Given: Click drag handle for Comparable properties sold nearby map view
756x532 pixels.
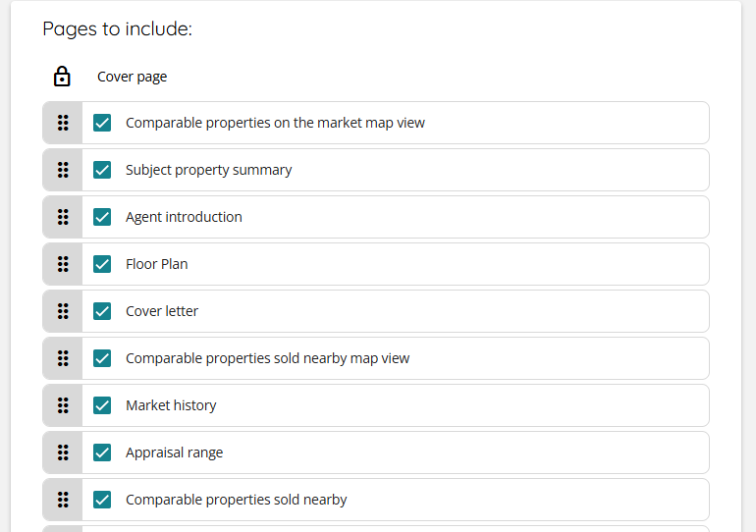Looking at the screenshot, I should click(x=63, y=358).
